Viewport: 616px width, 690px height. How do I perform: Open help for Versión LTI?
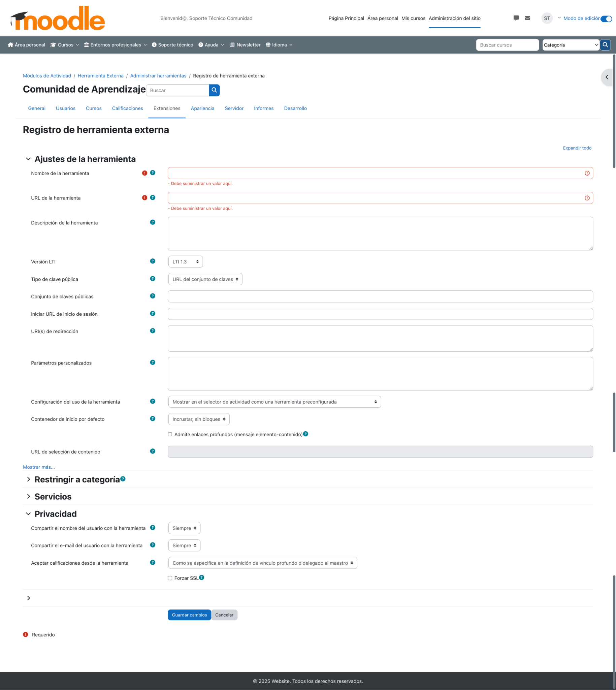(153, 261)
